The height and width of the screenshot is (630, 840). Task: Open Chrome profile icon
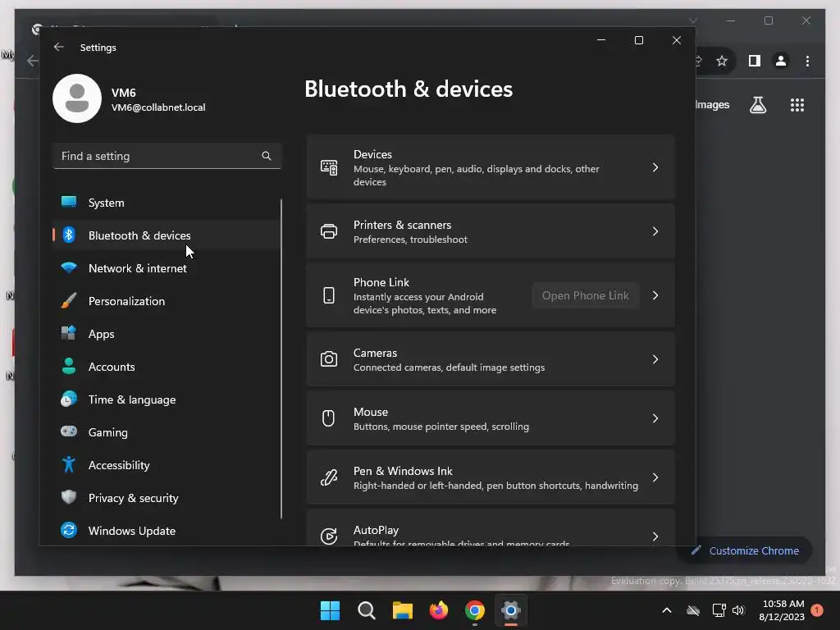[x=781, y=61]
